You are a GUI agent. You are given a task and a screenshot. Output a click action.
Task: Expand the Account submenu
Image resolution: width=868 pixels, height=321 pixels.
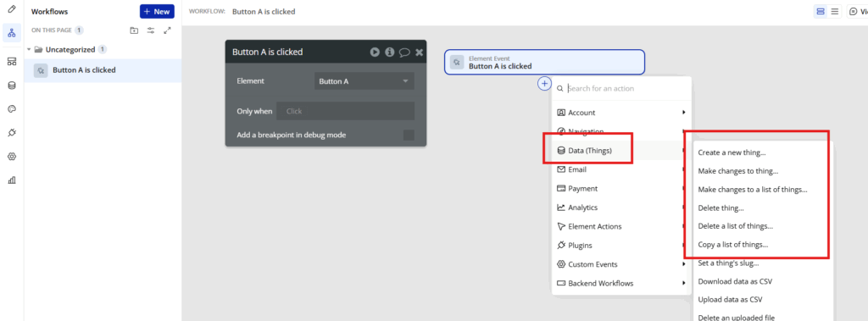click(621, 113)
